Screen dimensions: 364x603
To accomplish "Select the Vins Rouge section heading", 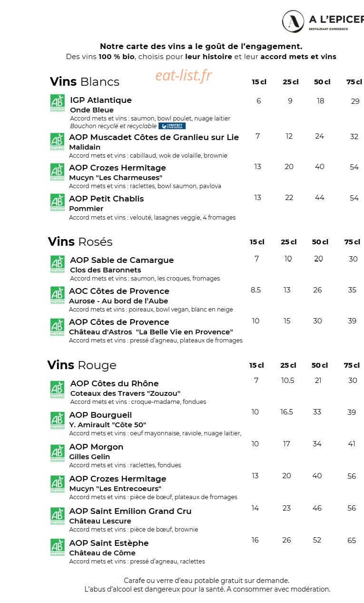I will coord(82,365).
